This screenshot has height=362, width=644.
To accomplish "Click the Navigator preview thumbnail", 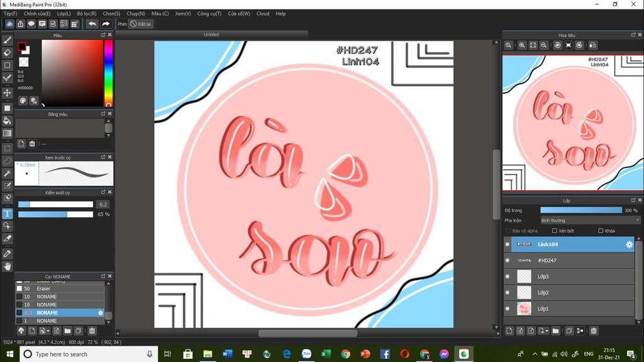I will point(573,123).
